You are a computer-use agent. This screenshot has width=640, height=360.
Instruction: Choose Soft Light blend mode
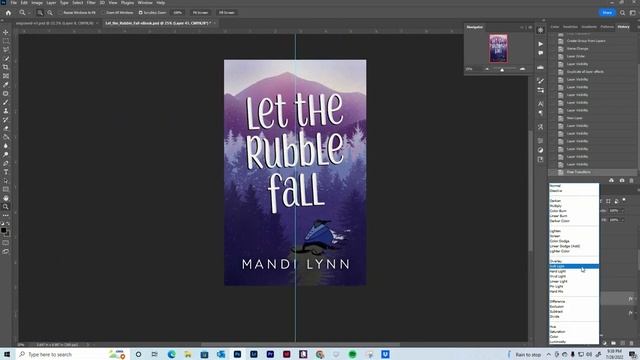click(x=574, y=266)
